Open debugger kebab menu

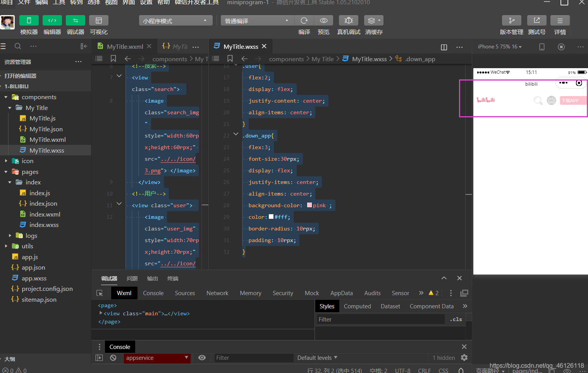[450, 293]
